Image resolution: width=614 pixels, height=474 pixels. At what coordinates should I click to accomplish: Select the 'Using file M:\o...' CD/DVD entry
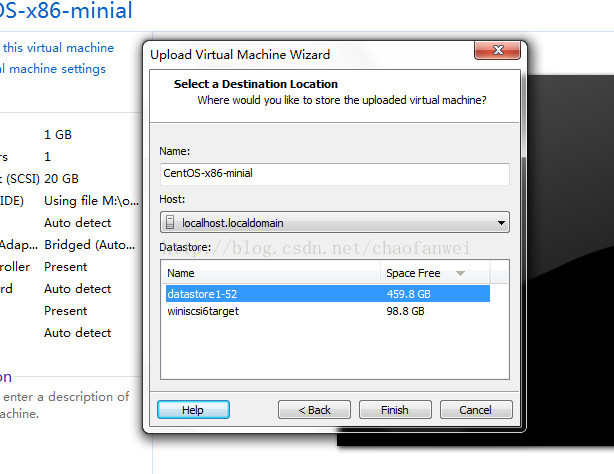tap(91, 201)
